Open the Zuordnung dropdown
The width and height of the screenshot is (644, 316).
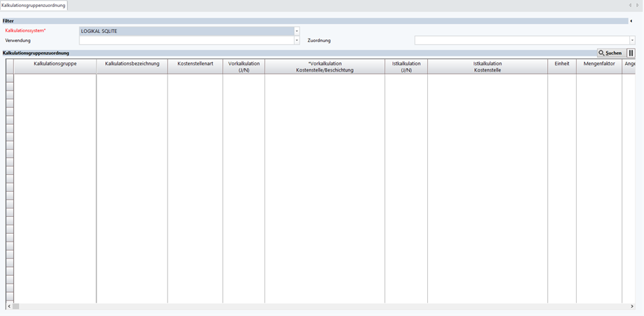tap(632, 41)
